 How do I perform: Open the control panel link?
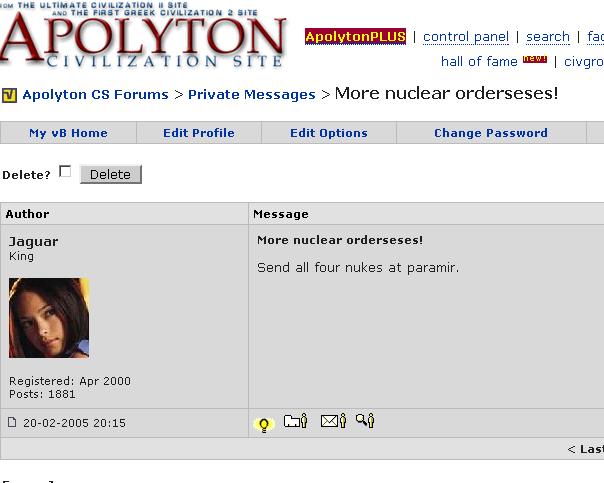[466, 37]
